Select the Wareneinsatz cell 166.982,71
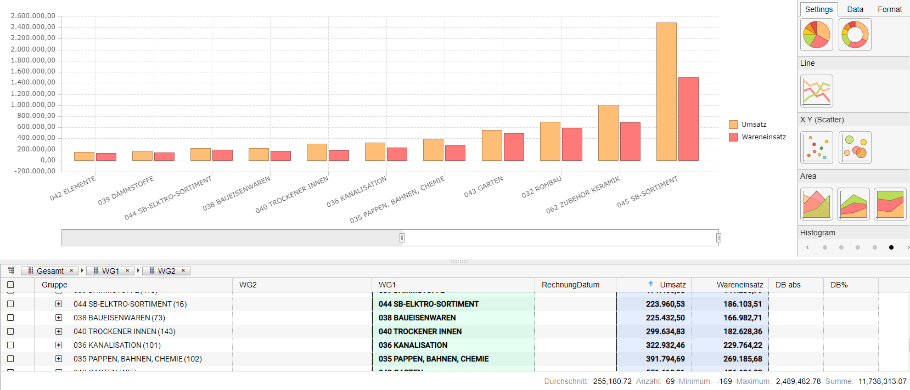 730,317
